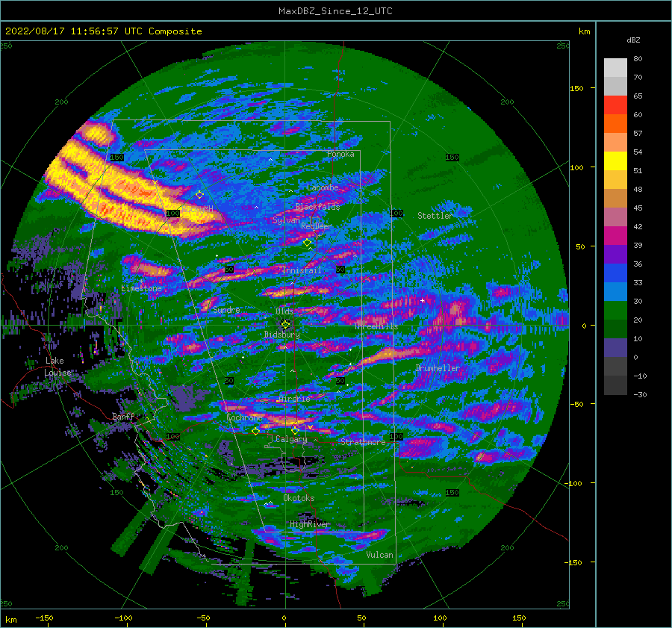Image resolution: width=672 pixels, height=628 pixels.
Task: Select the radar site marker above Didsbury
Action: (285, 325)
